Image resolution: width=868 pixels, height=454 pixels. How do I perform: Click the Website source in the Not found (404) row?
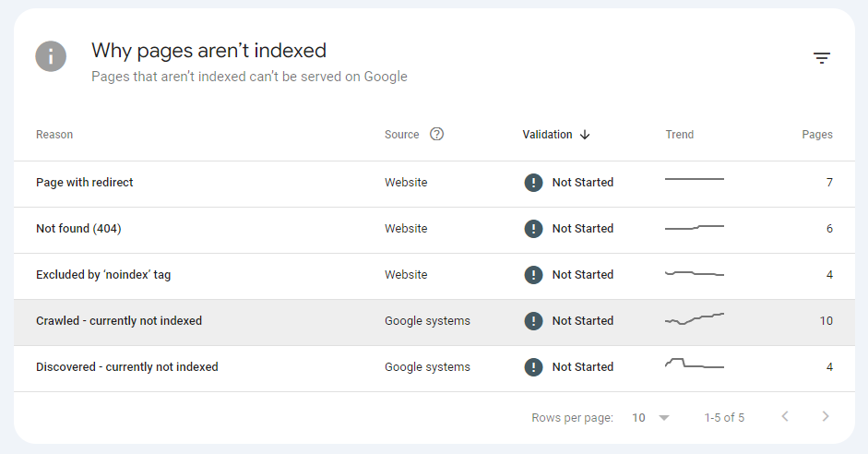point(406,228)
